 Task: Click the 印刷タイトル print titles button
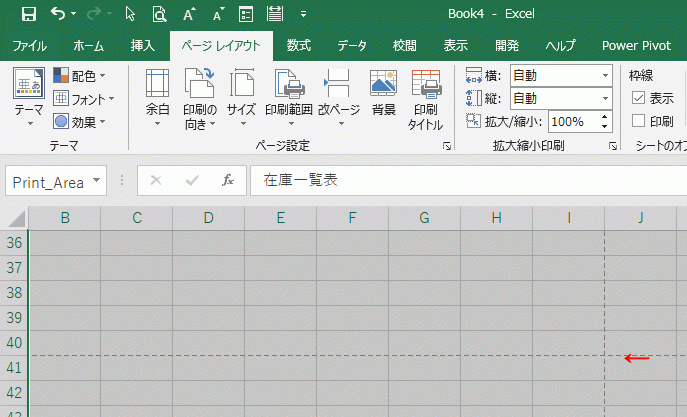(425, 99)
